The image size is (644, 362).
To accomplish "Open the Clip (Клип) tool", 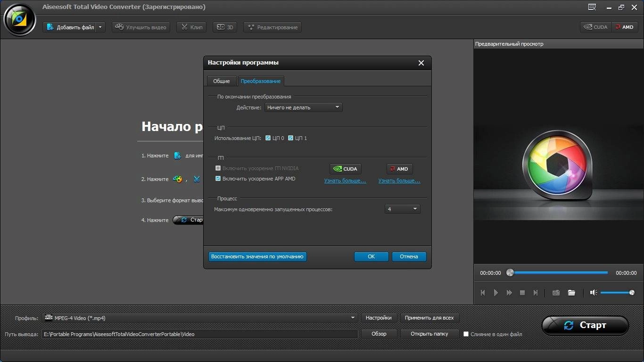I will pos(192,27).
